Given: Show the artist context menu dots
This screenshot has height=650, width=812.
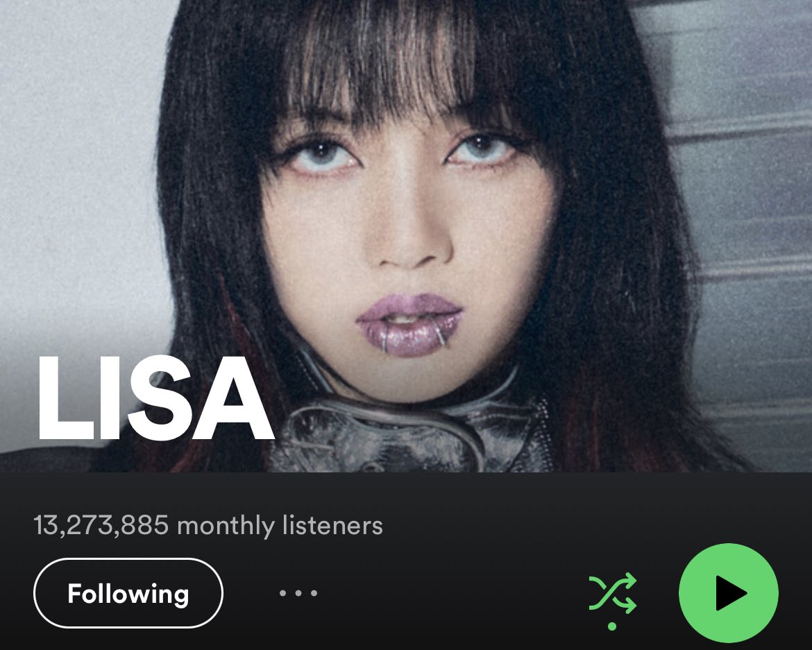Looking at the screenshot, I should click(298, 593).
